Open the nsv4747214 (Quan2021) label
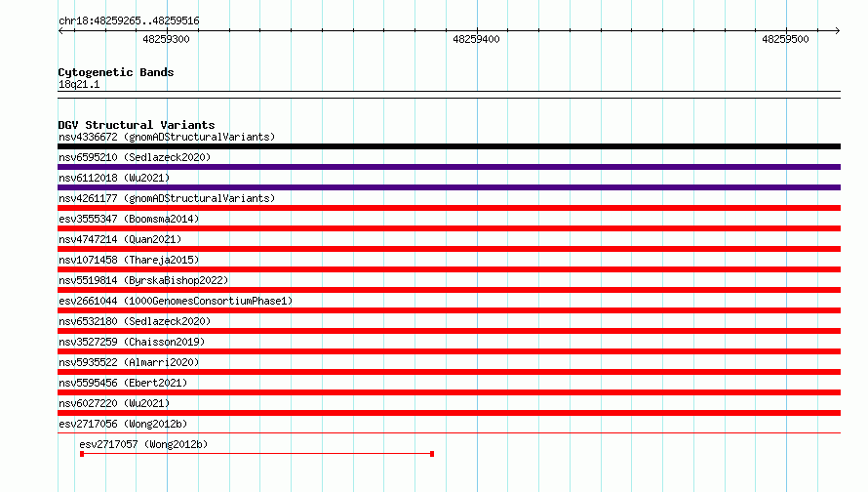 click(x=120, y=239)
